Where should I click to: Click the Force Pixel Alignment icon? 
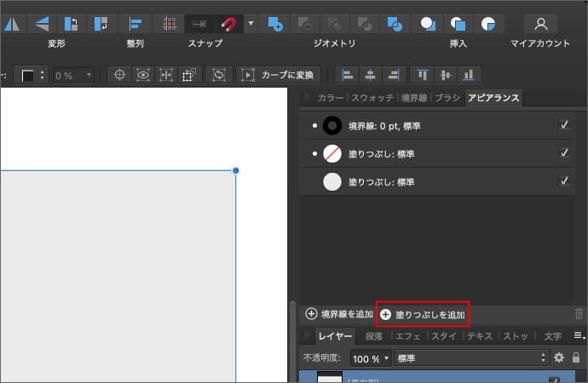click(170, 24)
